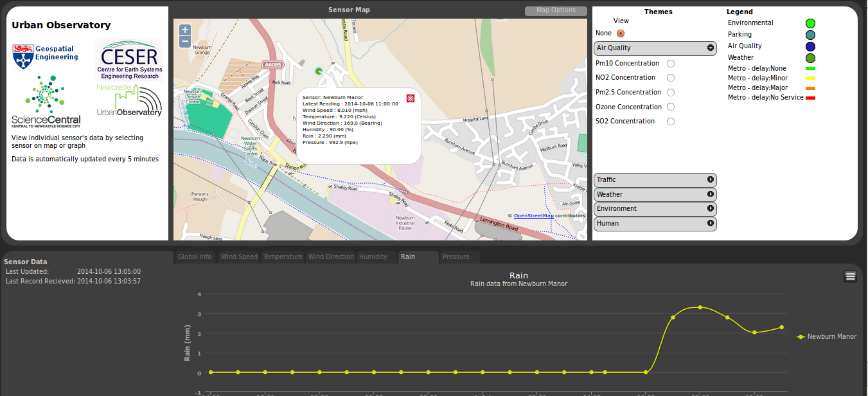Image resolution: width=868 pixels, height=396 pixels.
Task: Click the Urban Observatory logo
Action: (129, 101)
